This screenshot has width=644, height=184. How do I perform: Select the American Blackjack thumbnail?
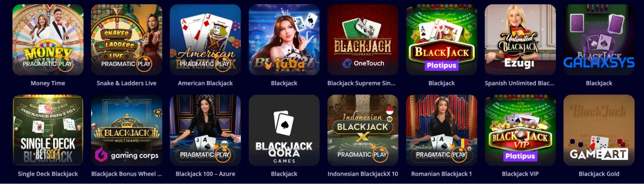(205, 40)
